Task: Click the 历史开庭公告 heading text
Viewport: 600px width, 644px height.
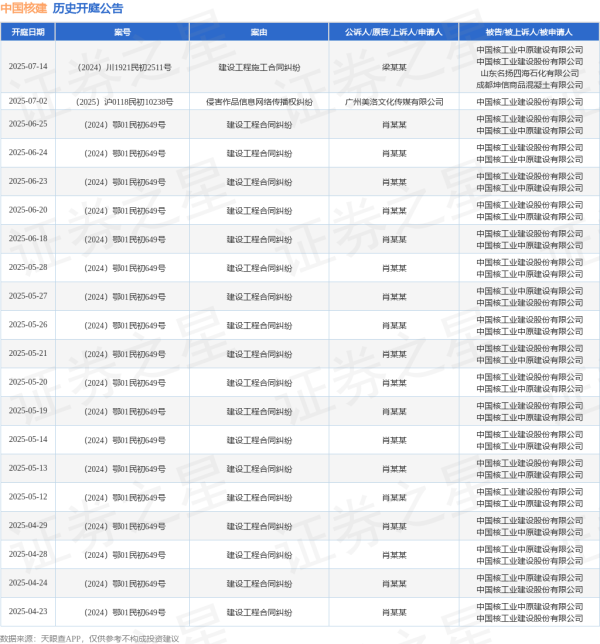Action: point(88,8)
